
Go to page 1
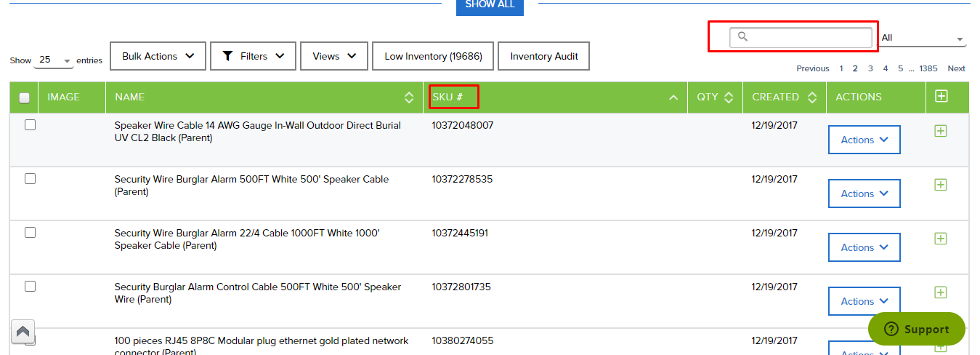click(x=841, y=68)
